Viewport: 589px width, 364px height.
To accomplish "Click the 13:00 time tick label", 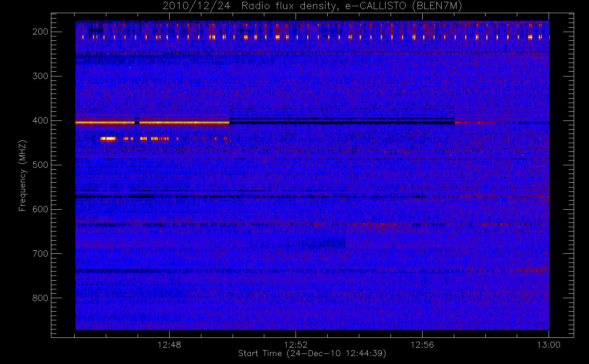I will pyautogui.click(x=549, y=345).
